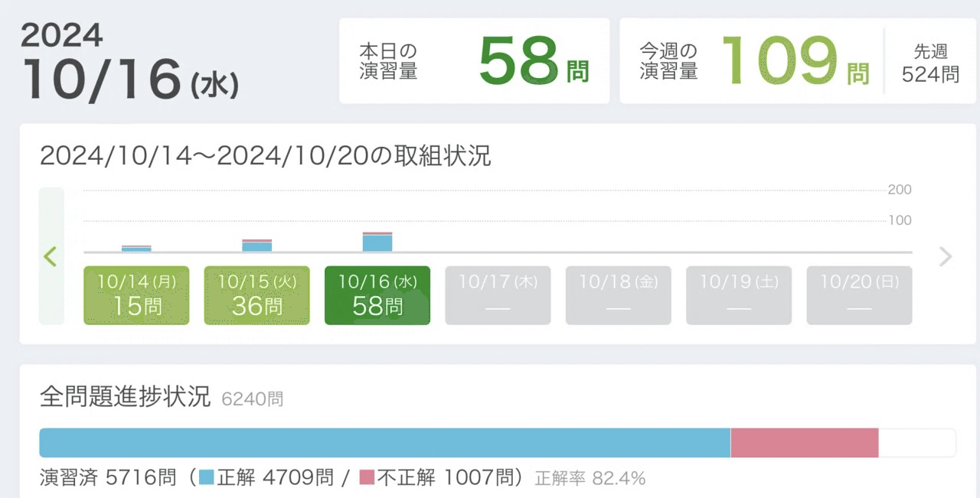Click the 本日の演習量 58問 card

475,61
